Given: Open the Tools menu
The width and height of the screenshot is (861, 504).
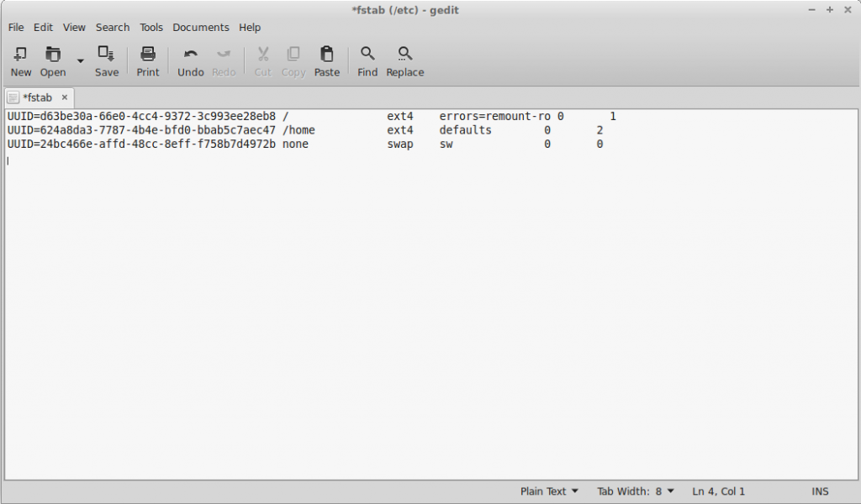Looking at the screenshot, I should pyautogui.click(x=151, y=28).
